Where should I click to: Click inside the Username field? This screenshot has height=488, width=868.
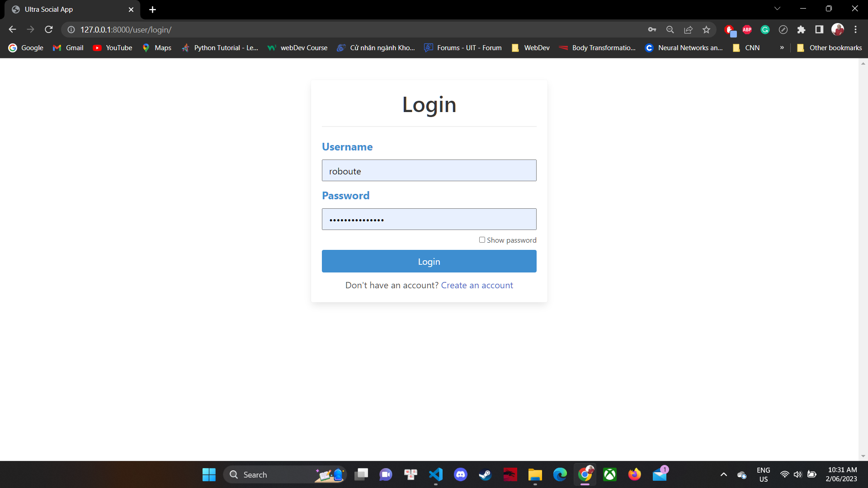(x=429, y=170)
